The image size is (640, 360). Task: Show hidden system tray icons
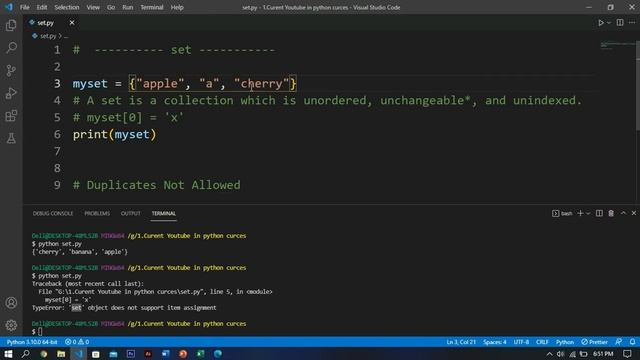[549, 354]
